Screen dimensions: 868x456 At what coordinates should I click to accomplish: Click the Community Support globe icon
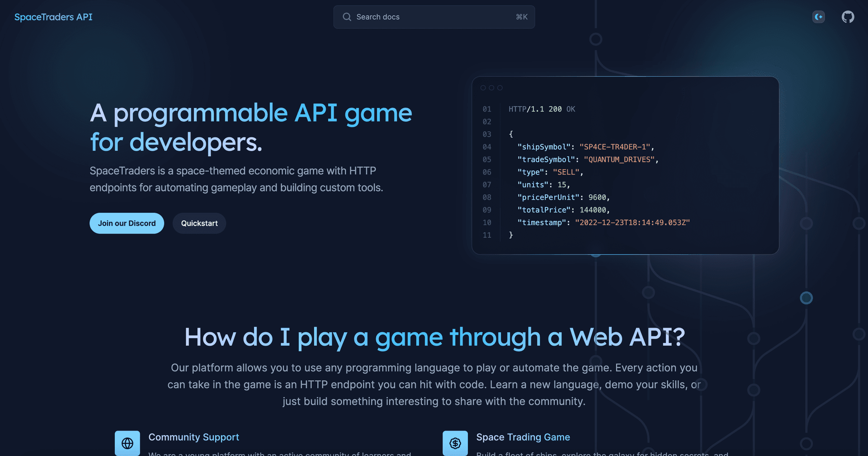point(127,443)
